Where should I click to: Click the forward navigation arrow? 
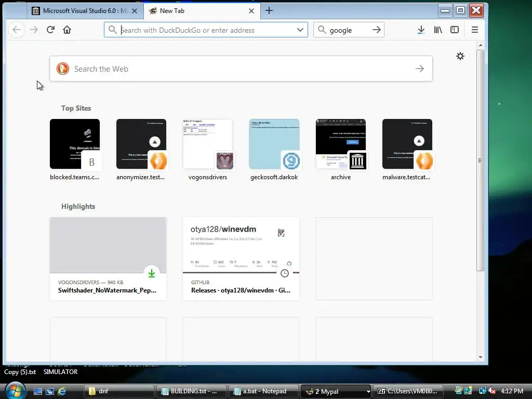tap(34, 30)
